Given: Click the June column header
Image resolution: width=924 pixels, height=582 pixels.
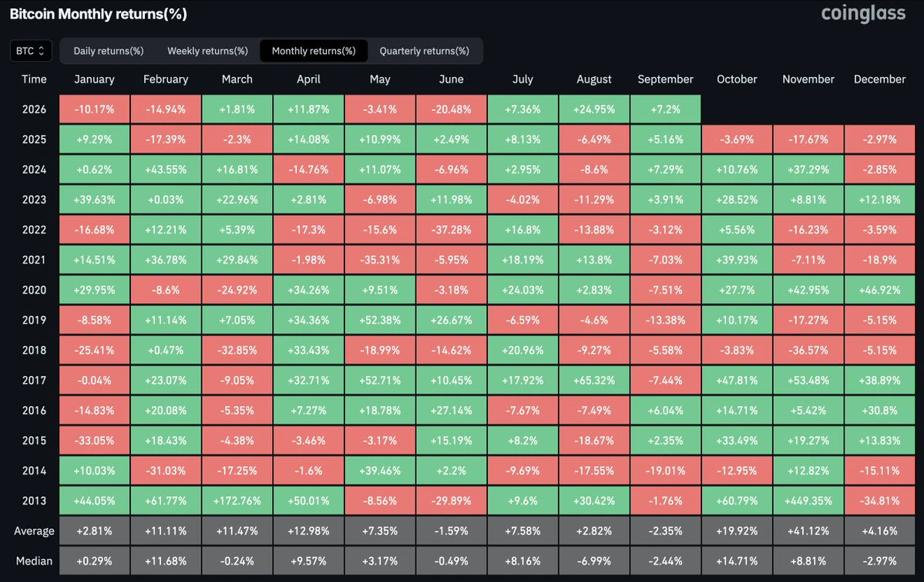Looking at the screenshot, I should [452, 79].
